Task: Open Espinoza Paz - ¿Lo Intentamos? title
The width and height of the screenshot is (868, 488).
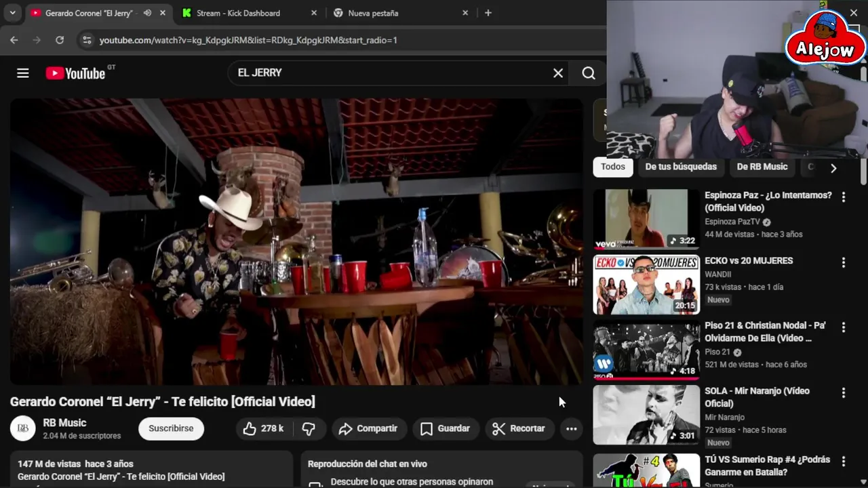Action: point(768,201)
